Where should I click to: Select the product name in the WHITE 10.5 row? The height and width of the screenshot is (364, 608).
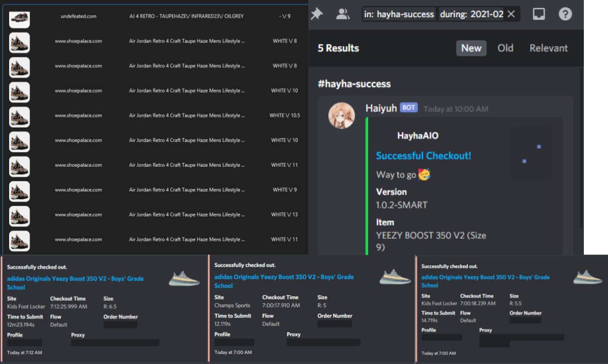[x=187, y=115]
